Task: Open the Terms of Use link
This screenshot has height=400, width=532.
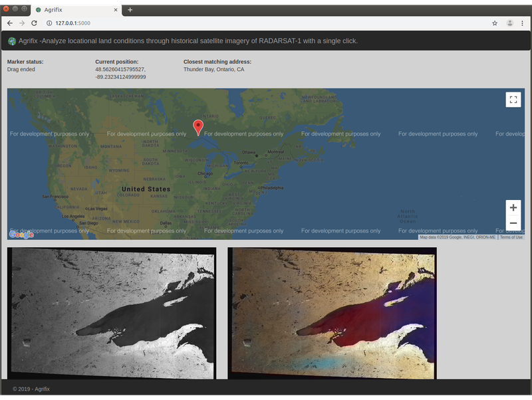Action: [511, 237]
